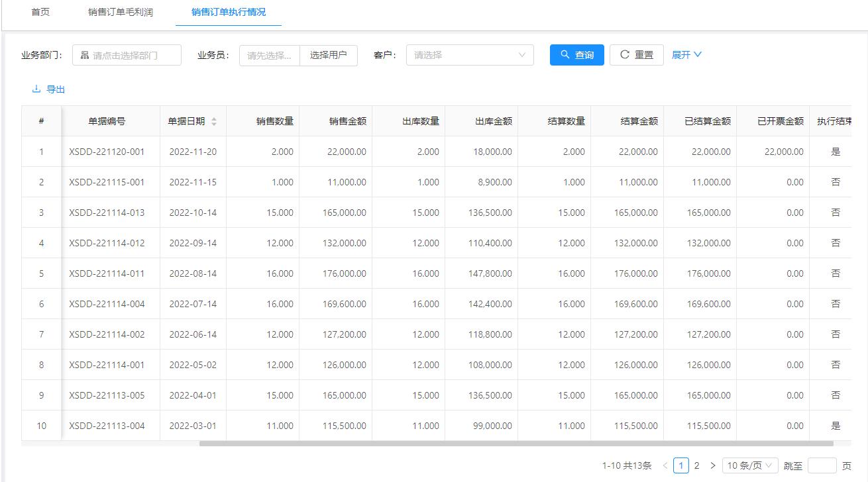Click the 选择用户 button for 业务员
The width and height of the screenshot is (868, 482).
pyautogui.click(x=328, y=55)
